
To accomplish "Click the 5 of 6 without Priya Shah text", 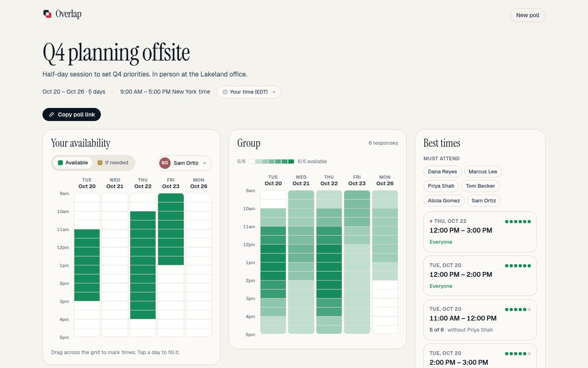I will point(461,330).
